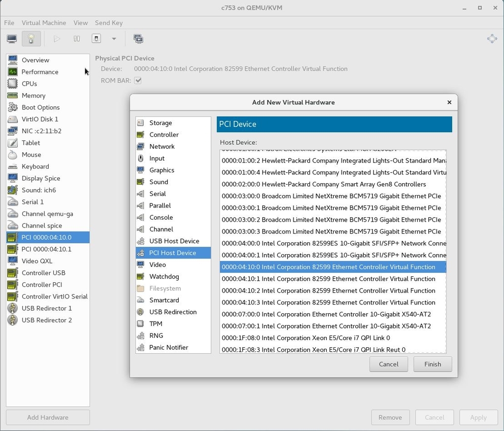
Task: Select NIC :c2:11:b2 device
Action: point(48,131)
